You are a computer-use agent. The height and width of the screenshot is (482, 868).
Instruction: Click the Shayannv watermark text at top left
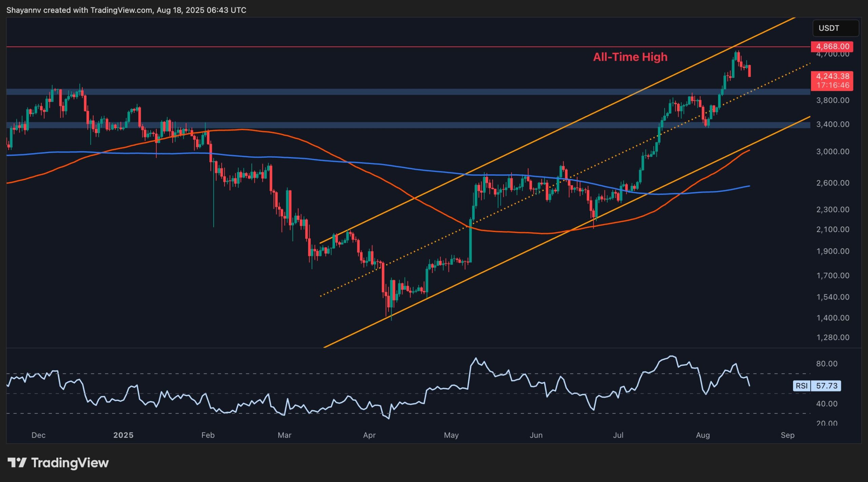[x=26, y=10]
